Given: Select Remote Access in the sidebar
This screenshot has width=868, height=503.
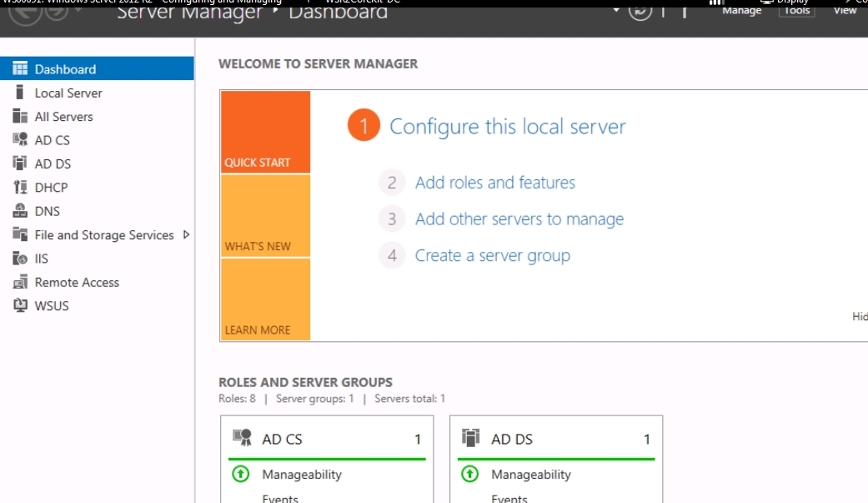Looking at the screenshot, I should 97,283.
